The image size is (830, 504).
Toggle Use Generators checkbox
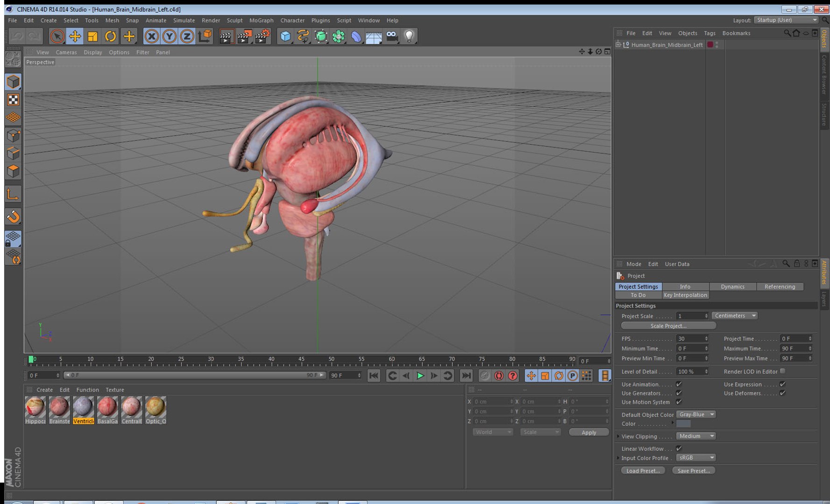(x=679, y=393)
